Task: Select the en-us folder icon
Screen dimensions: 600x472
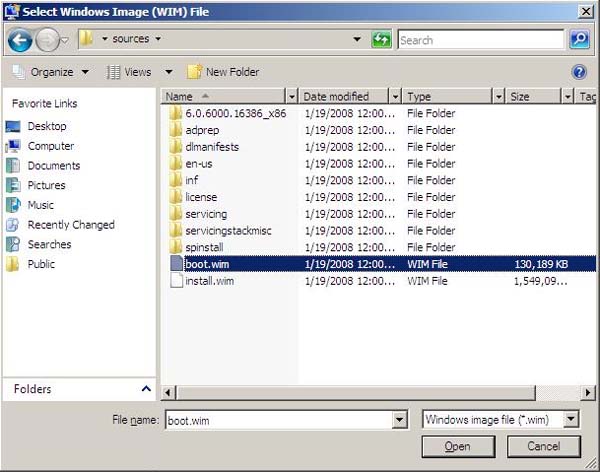Action: (176, 163)
